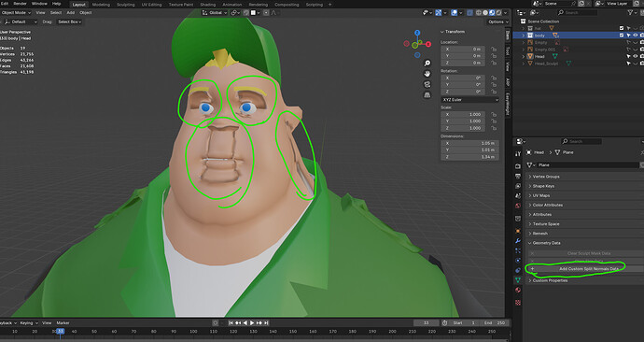Open the Options dropdown in viewport
The height and width of the screenshot is (342, 644).
point(497,21)
